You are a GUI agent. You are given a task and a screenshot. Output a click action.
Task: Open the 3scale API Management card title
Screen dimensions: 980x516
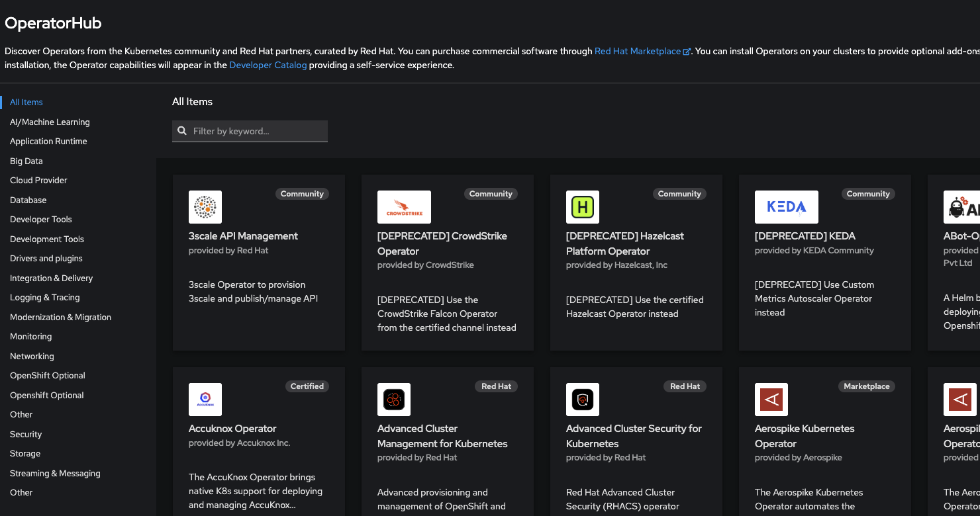243,236
